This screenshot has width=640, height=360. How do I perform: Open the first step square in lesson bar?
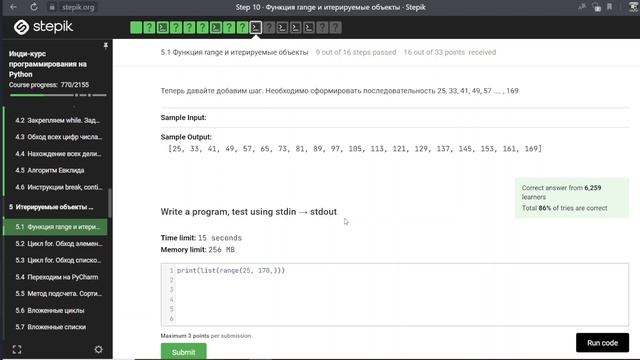pos(136,27)
